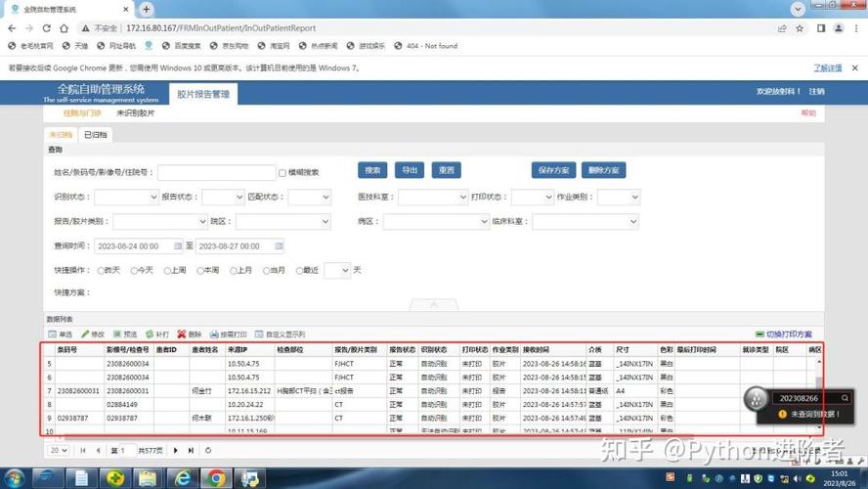
Task: Select the 上月 quick option
Action: click(234, 271)
